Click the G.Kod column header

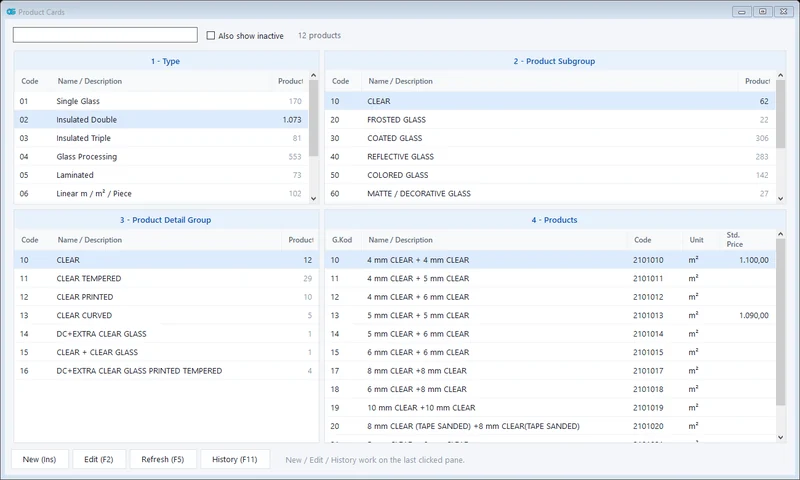point(342,240)
